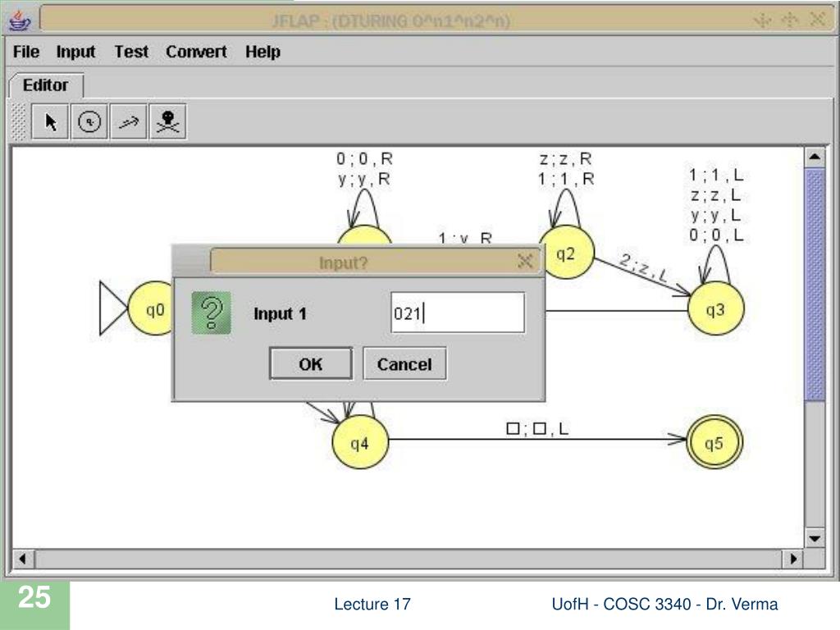The height and width of the screenshot is (630, 840).
Task: Click the 'z ; z , R' loop label above q2
Action: (x=566, y=158)
